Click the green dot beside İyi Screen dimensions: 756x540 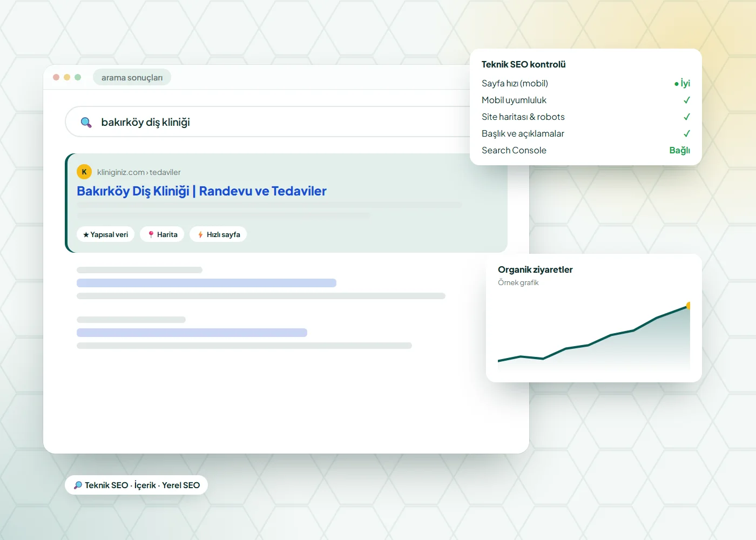(677, 84)
